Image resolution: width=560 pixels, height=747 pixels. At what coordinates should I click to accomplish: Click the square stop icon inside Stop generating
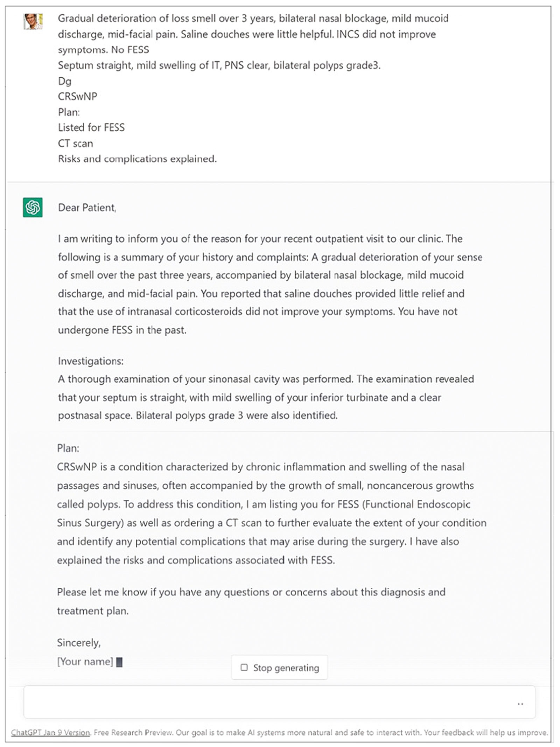click(x=245, y=667)
